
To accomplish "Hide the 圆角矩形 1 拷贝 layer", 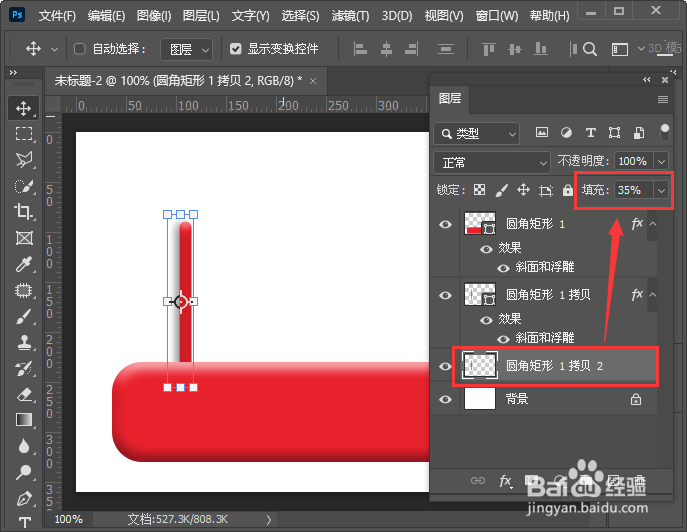I will point(446,295).
